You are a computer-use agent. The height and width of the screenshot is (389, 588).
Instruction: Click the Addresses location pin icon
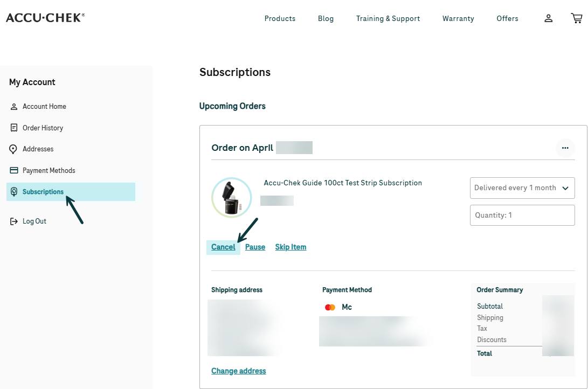point(13,149)
